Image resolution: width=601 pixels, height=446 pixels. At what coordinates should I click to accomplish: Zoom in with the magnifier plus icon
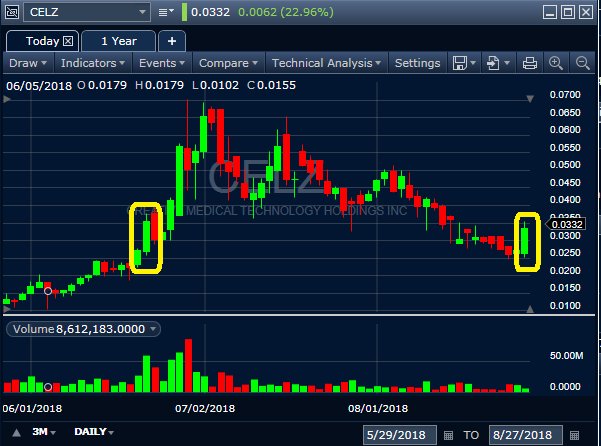click(x=556, y=63)
